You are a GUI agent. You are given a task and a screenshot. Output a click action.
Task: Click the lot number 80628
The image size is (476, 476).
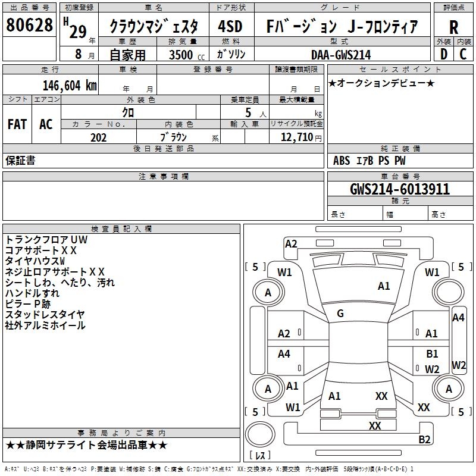29,25
